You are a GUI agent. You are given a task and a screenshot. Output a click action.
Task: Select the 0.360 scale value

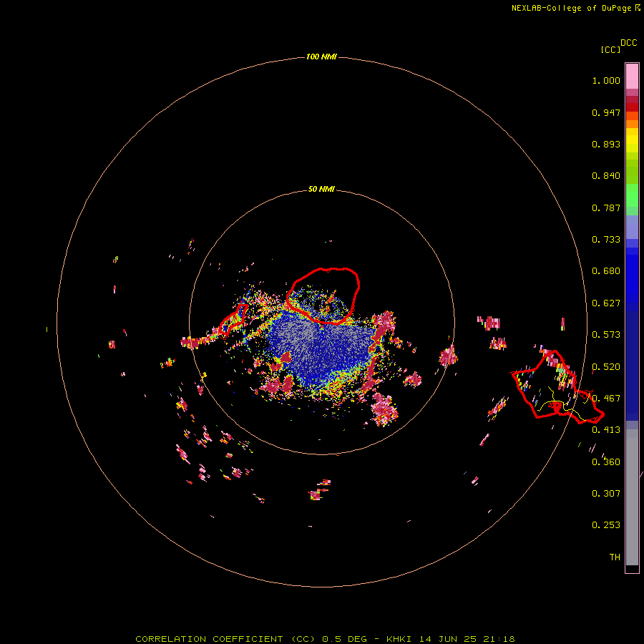point(606,462)
